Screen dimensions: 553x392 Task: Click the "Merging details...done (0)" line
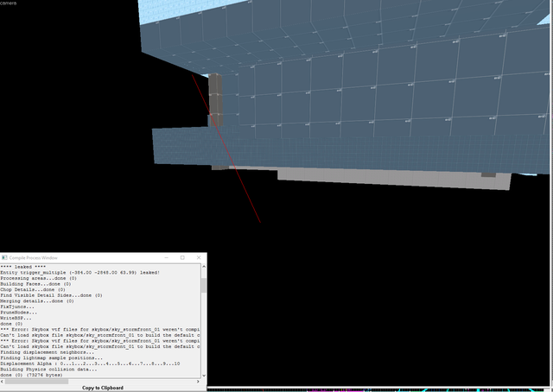37,301
